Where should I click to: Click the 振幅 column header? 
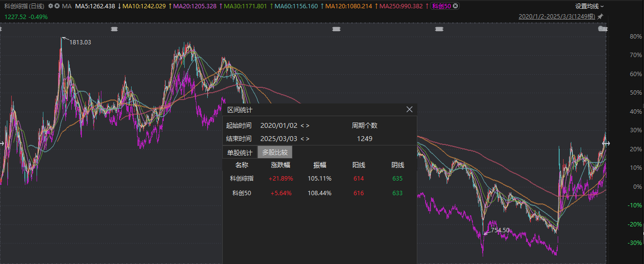tap(320, 165)
